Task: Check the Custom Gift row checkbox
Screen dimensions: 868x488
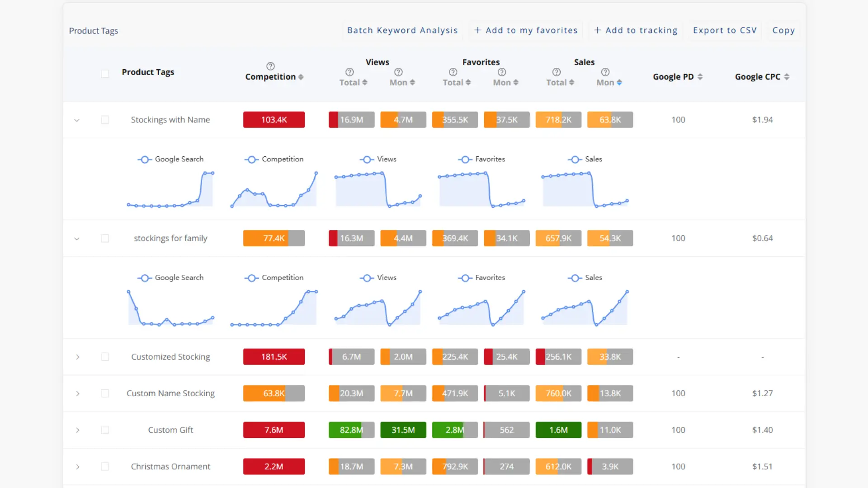Action: [x=105, y=430]
